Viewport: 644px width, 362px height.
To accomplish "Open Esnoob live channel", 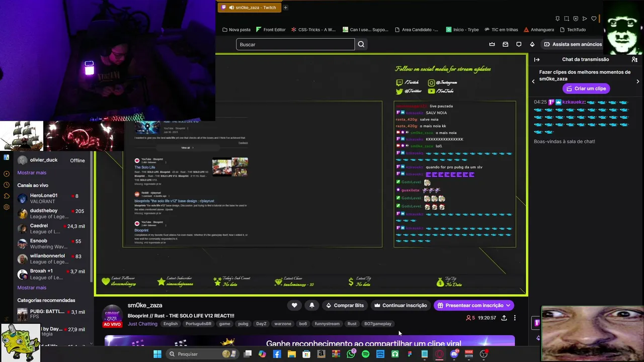I will [x=51, y=243].
